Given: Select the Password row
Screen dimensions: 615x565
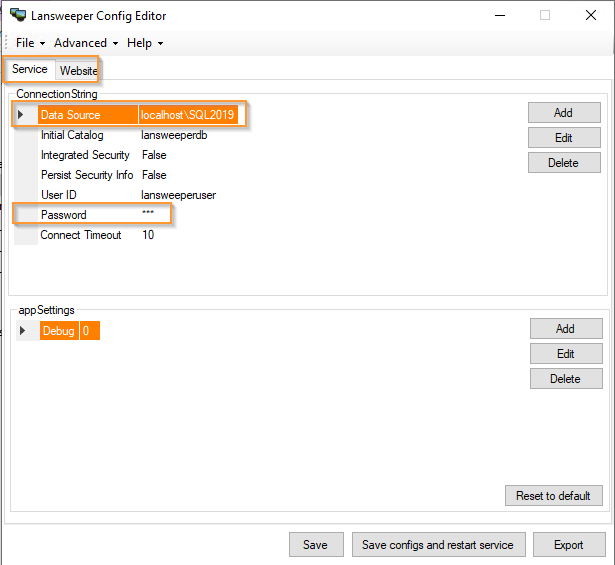Looking at the screenshot, I should pyautogui.click(x=64, y=215).
